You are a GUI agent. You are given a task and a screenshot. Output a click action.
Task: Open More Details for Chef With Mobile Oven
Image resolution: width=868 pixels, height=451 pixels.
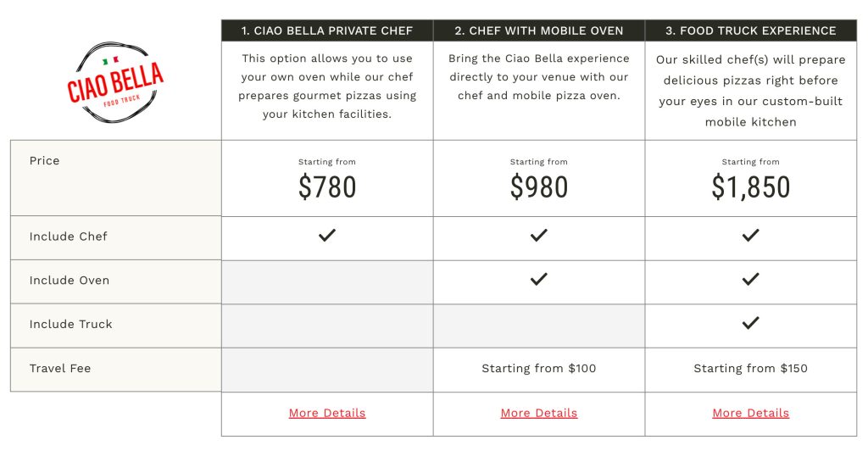point(538,413)
